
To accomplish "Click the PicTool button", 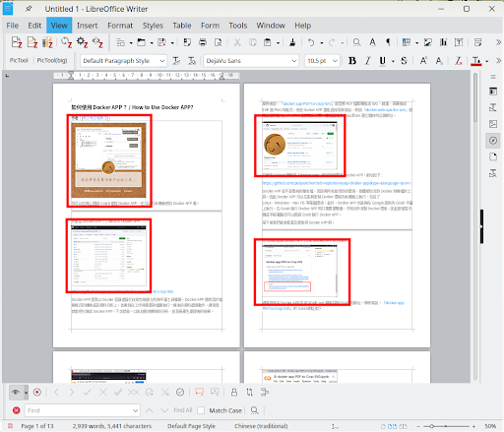I will coord(19,60).
